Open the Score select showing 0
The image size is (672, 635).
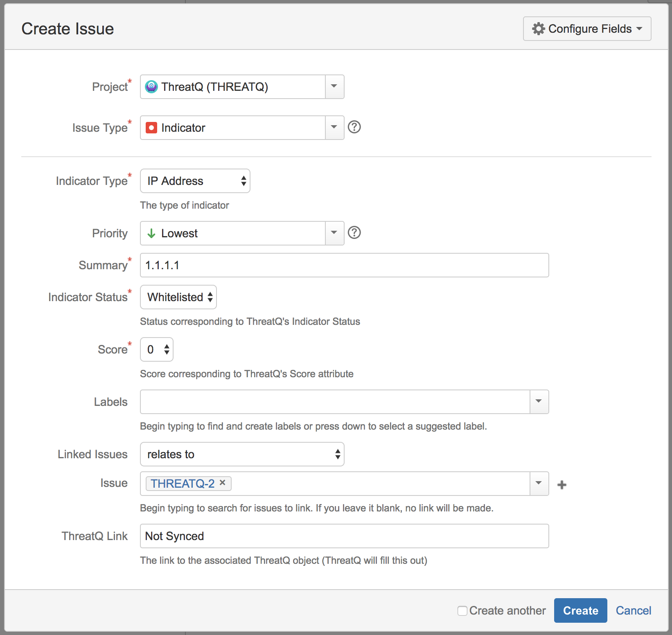[x=157, y=349]
